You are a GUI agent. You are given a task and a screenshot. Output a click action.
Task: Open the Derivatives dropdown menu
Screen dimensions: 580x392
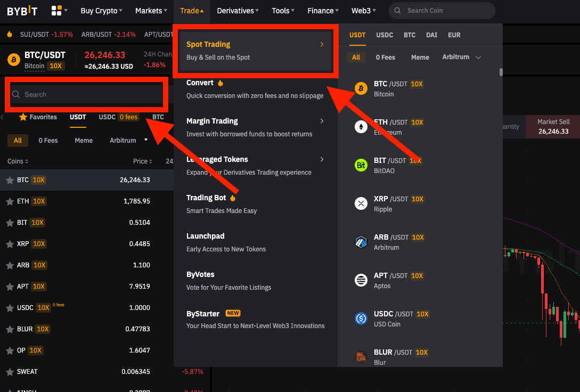(x=238, y=11)
